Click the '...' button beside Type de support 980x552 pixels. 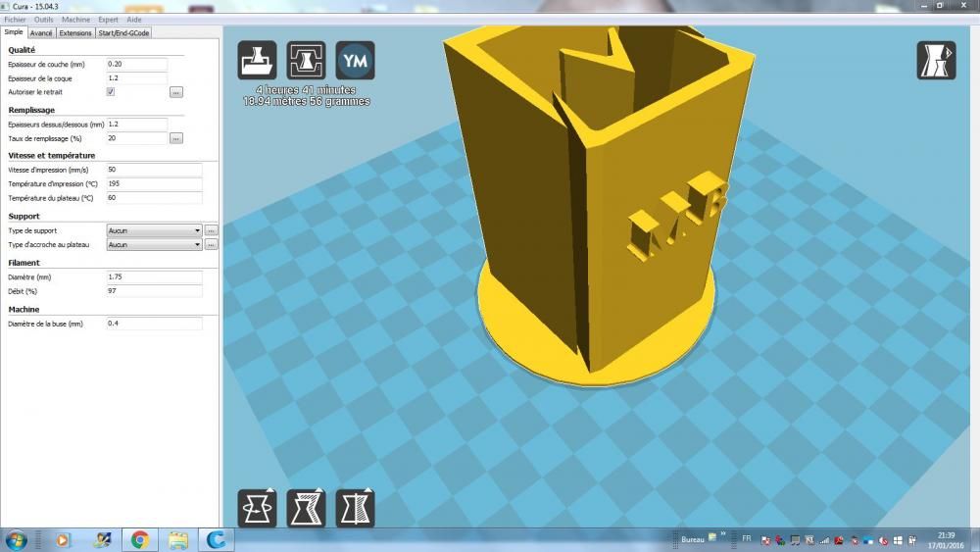pyautogui.click(x=212, y=230)
